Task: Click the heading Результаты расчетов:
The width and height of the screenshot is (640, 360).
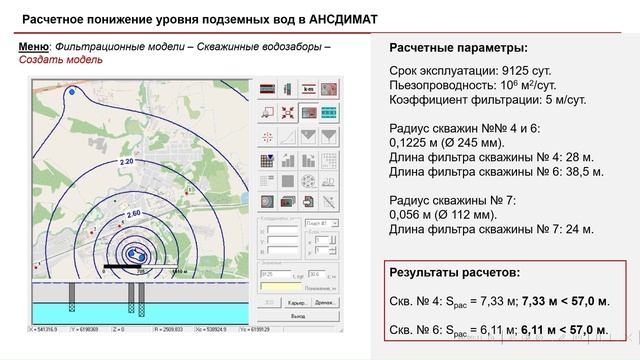Action: click(x=455, y=272)
